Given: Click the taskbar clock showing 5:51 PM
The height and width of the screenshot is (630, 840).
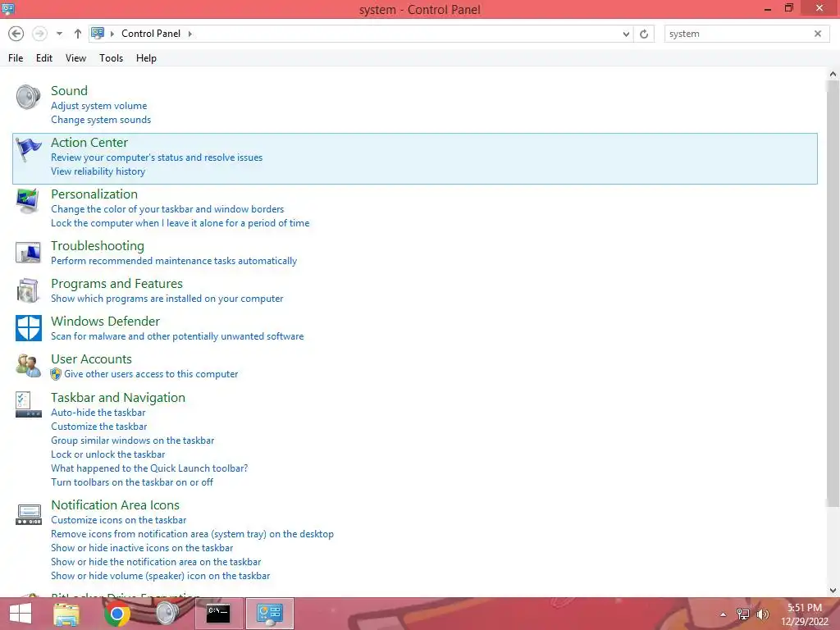Looking at the screenshot, I should [x=804, y=614].
